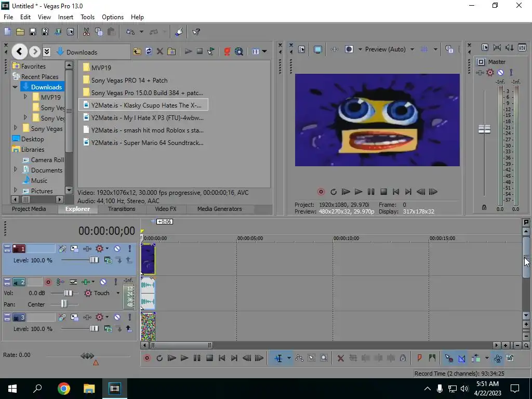This screenshot has height=399, width=532.
Task: Switch to the Video FX tab
Action: [x=166, y=209]
